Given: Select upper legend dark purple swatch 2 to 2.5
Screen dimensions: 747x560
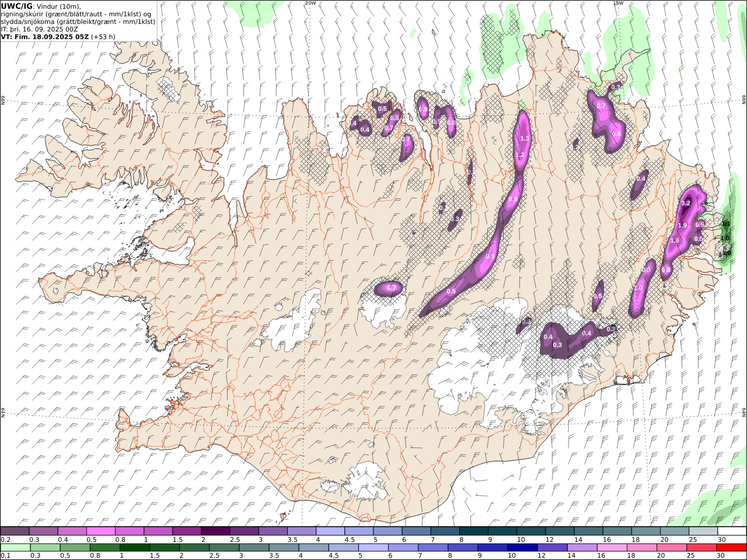Looking at the screenshot, I should coord(215,531).
